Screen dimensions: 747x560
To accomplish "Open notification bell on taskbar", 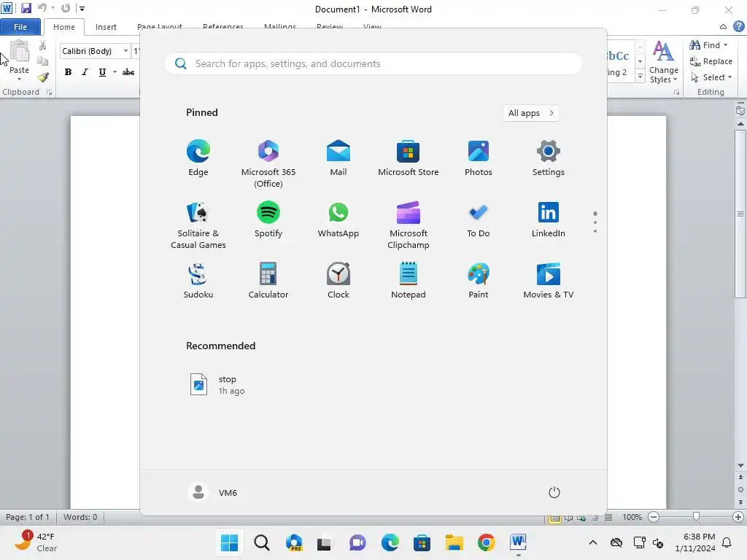I will point(727,542).
